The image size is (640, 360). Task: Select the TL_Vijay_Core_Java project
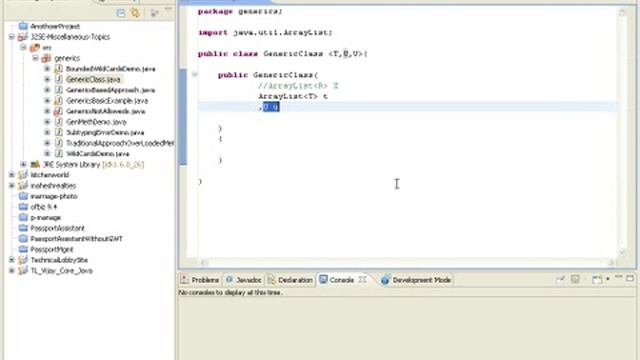(x=62, y=271)
